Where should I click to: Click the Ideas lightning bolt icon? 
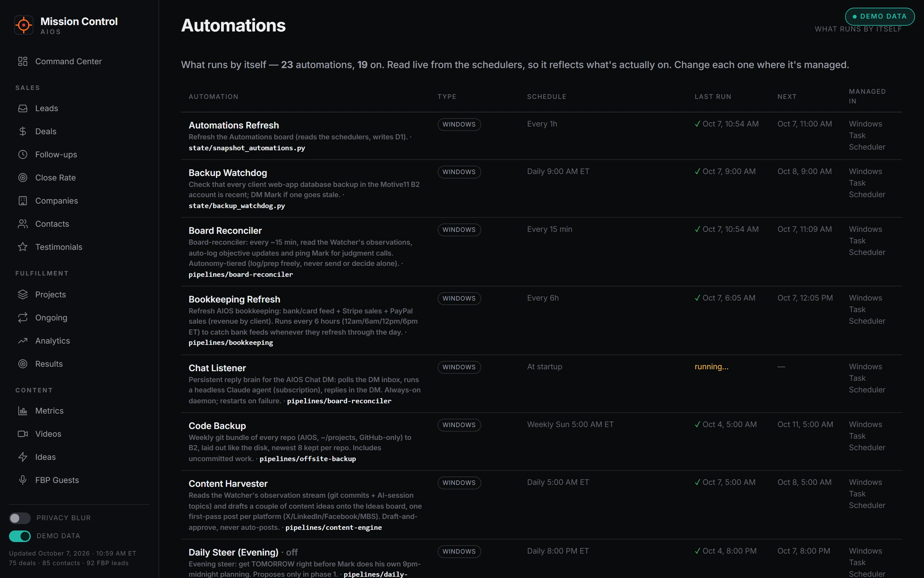[x=23, y=457]
